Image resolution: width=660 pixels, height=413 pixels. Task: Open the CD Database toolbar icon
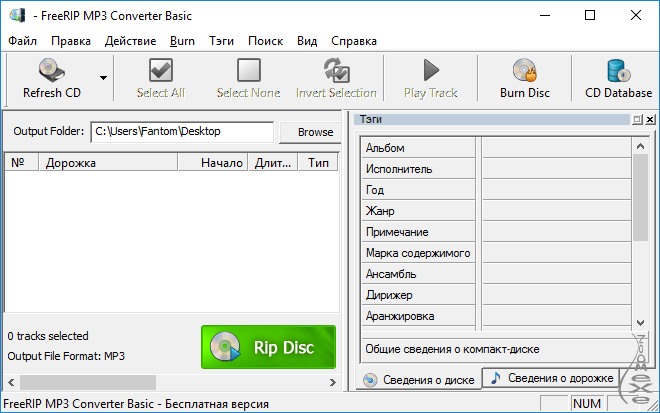[x=618, y=70]
